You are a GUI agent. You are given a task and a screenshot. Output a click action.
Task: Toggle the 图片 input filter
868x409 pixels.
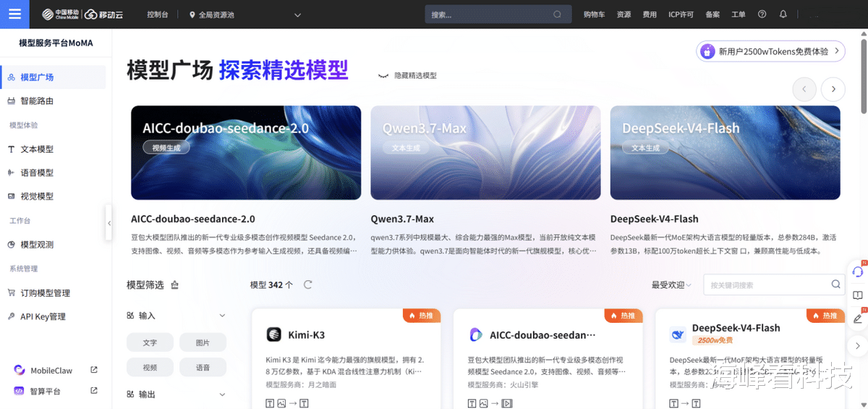(x=203, y=342)
